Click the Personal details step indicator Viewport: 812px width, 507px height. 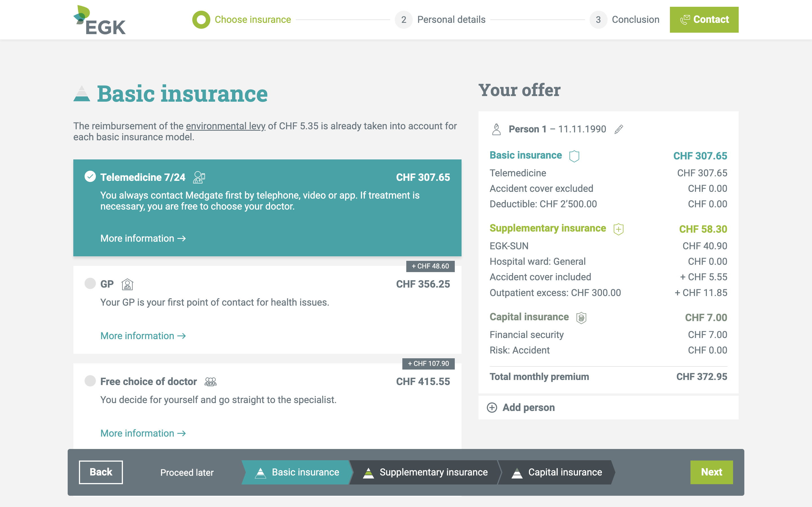(440, 20)
